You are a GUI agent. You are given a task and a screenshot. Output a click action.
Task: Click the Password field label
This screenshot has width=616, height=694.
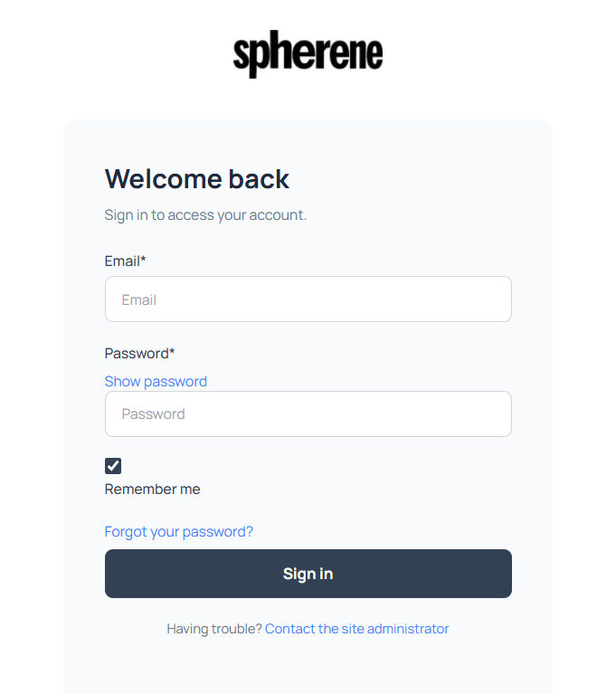tap(139, 353)
